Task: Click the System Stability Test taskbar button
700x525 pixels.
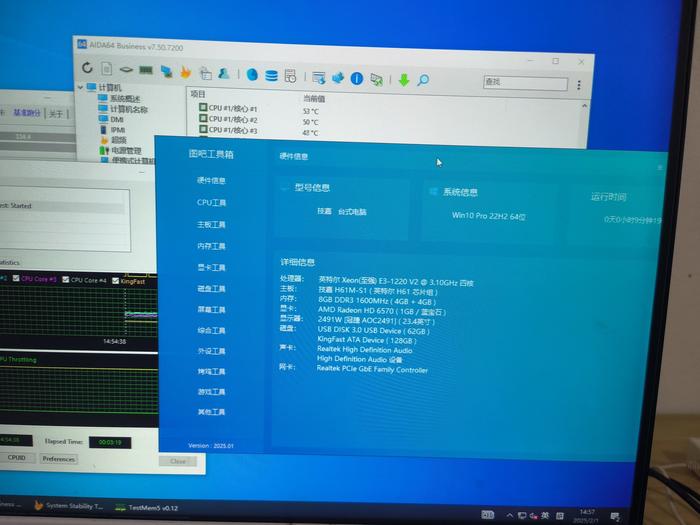Action: point(69,506)
